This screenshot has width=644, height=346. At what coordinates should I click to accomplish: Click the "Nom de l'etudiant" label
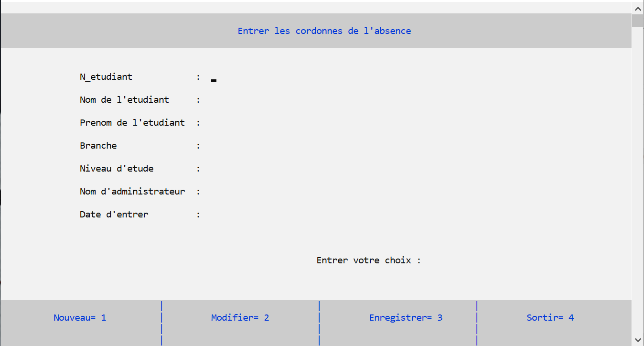[x=125, y=100]
